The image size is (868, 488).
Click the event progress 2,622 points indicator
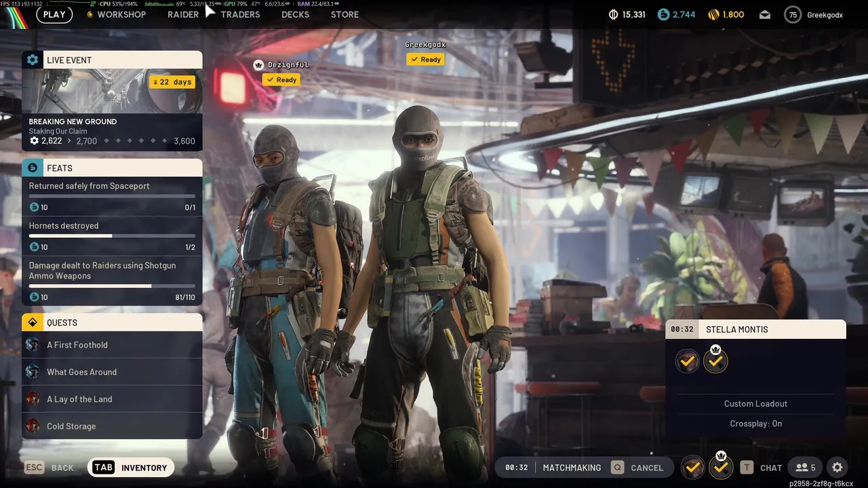tap(45, 141)
